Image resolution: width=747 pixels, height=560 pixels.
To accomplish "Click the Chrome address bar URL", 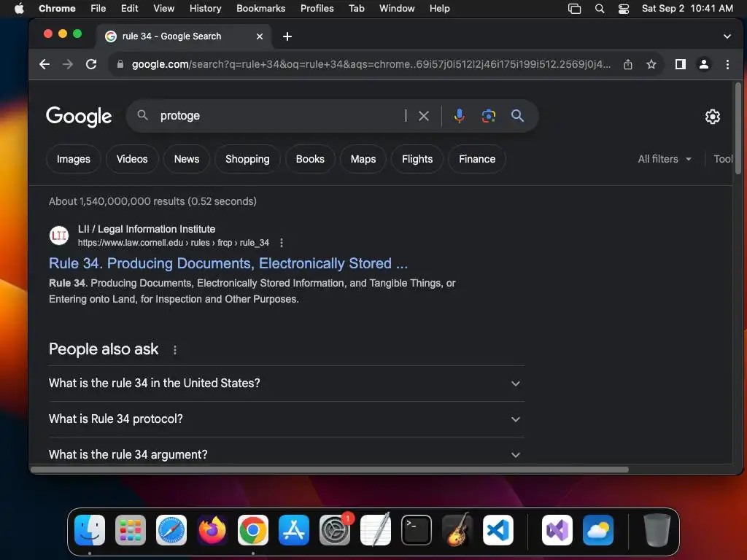I will click(371, 64).
